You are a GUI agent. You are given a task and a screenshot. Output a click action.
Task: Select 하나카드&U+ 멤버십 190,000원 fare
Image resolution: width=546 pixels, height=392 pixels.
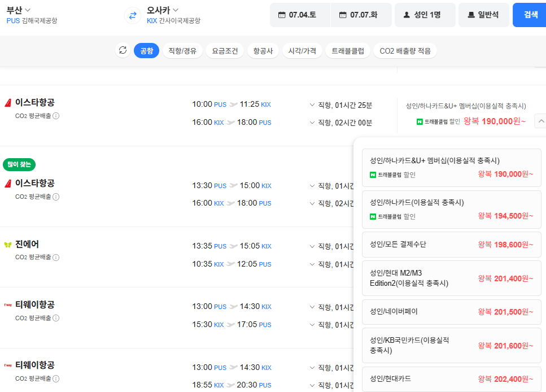pyautogui.click(x=452, y=168)
